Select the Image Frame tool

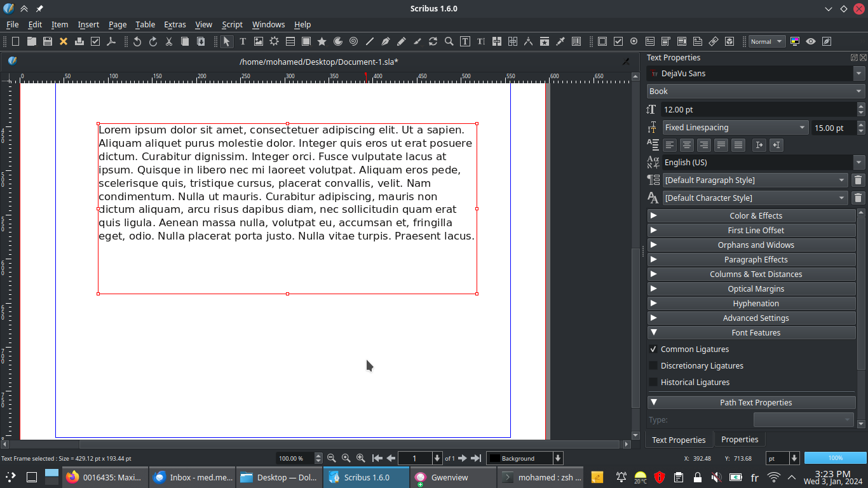pos(259,41)
